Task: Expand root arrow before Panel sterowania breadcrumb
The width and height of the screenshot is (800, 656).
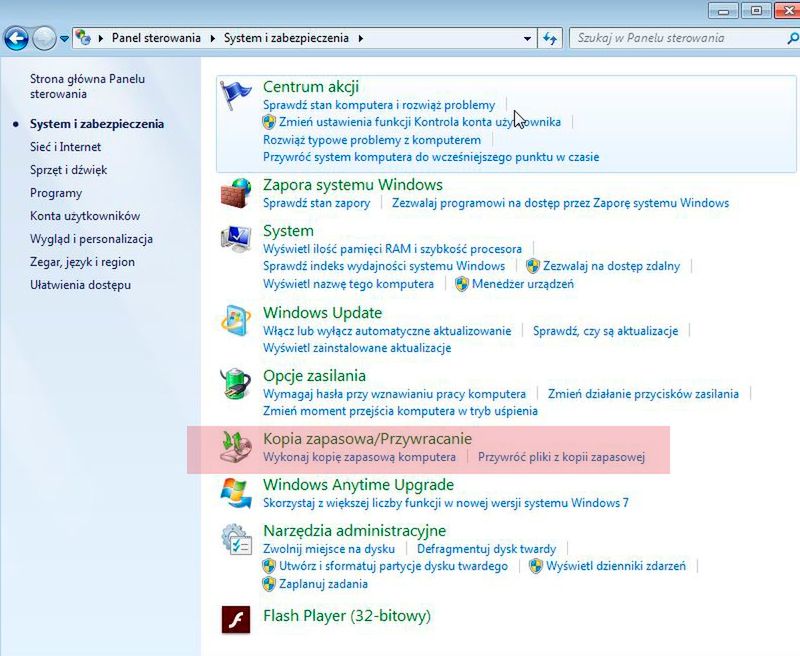Action: (101, 38)
